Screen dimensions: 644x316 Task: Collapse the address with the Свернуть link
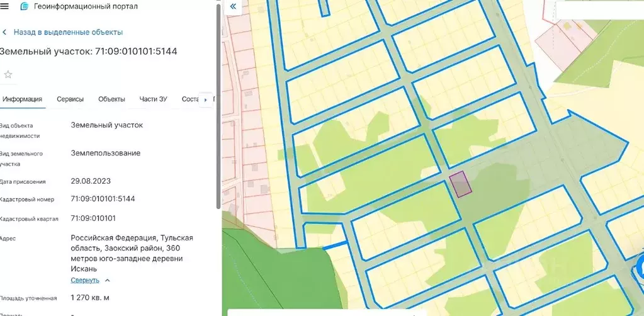click(85, 280)
